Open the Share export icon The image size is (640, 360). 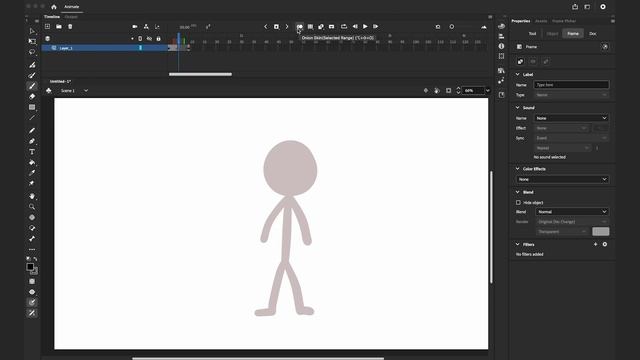[575, 7]
